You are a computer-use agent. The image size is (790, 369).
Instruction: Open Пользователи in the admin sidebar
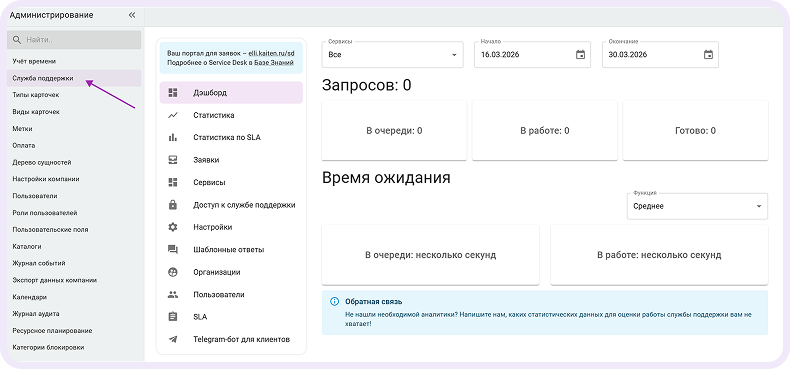pos(74,196)
